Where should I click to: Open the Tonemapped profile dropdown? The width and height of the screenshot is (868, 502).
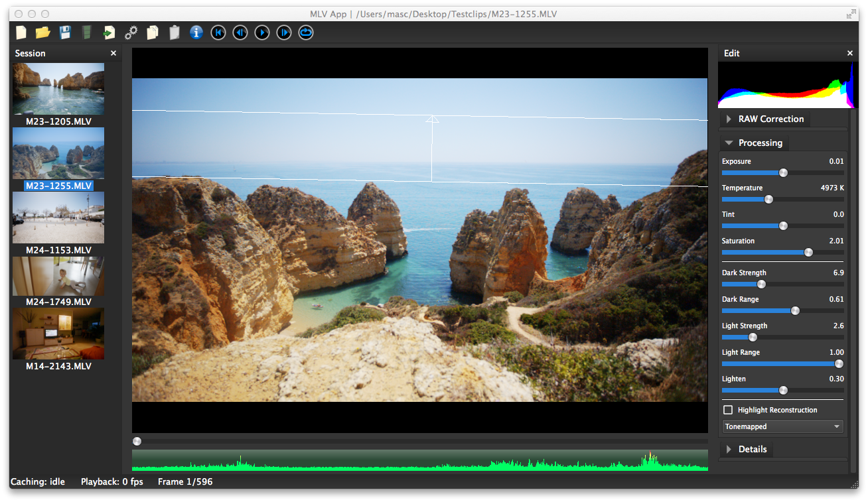(x=783, y=426)
